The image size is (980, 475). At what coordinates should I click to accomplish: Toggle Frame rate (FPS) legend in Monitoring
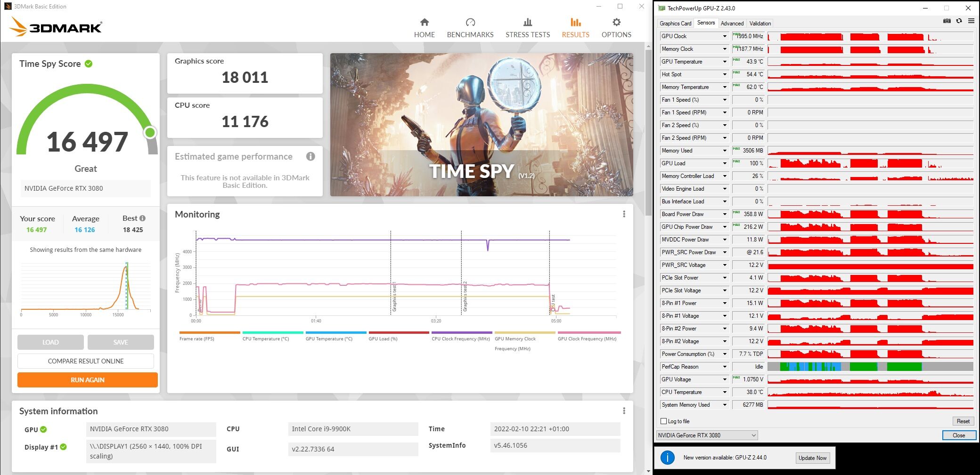[210, 336]
